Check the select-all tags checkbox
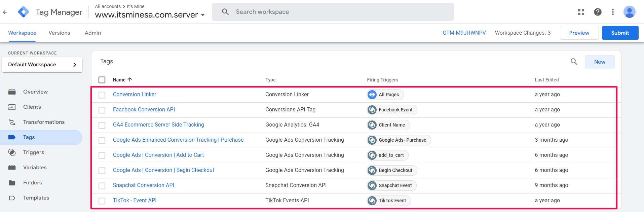This screenshot has height=212, width=644. pos(102,80)
